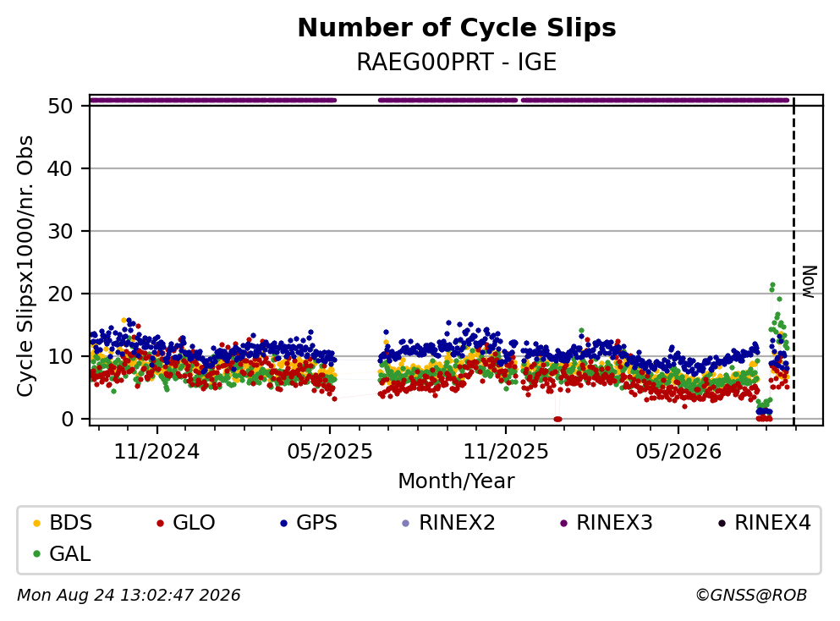Click the RINEX4 legend marker

tap(722, 523)
